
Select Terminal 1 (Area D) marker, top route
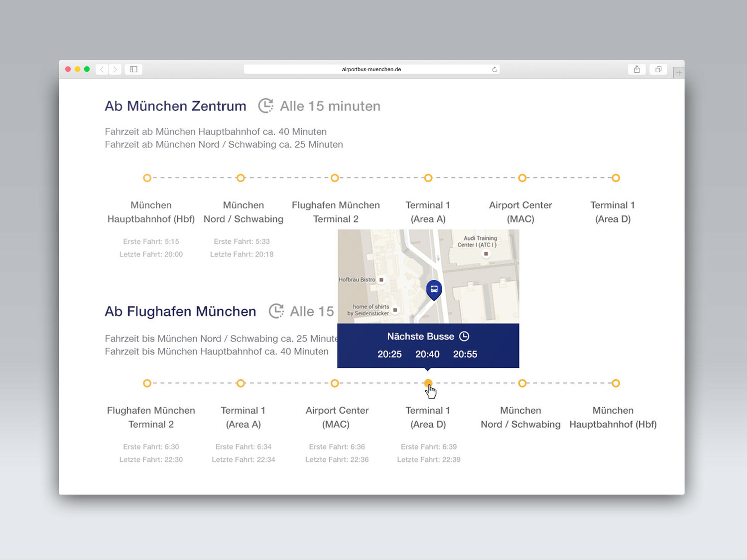(616, 178)
